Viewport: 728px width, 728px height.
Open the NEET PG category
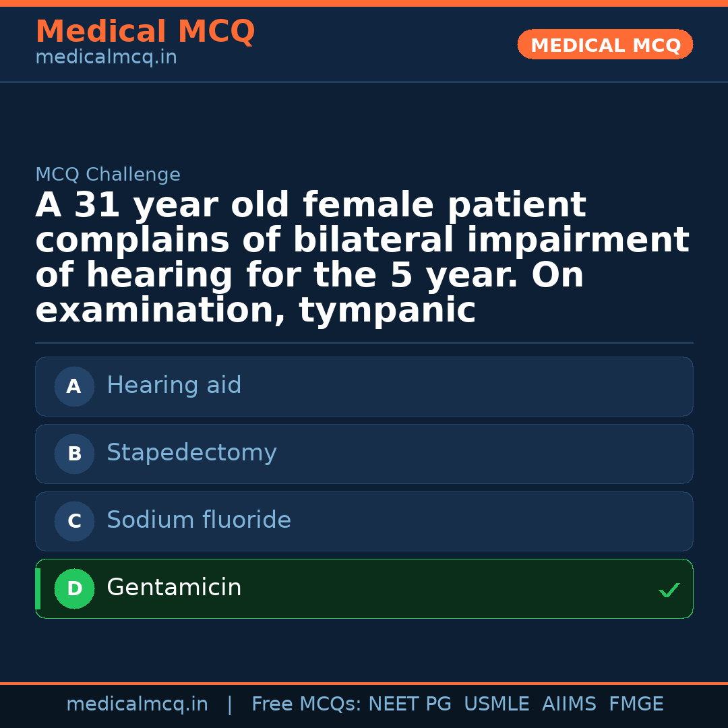click(410, 704)
